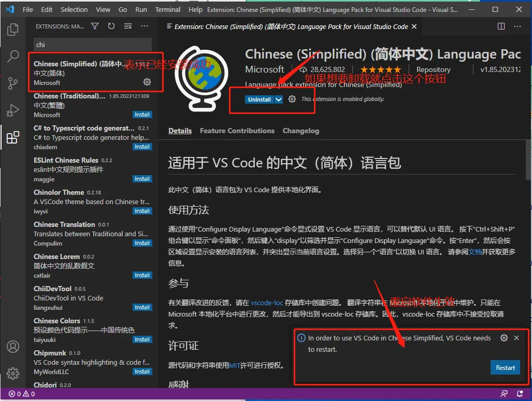Image resolution: width=532 pixels, height=401 pixels.
Task: Open the Repository link
Action: click(433, 69)
